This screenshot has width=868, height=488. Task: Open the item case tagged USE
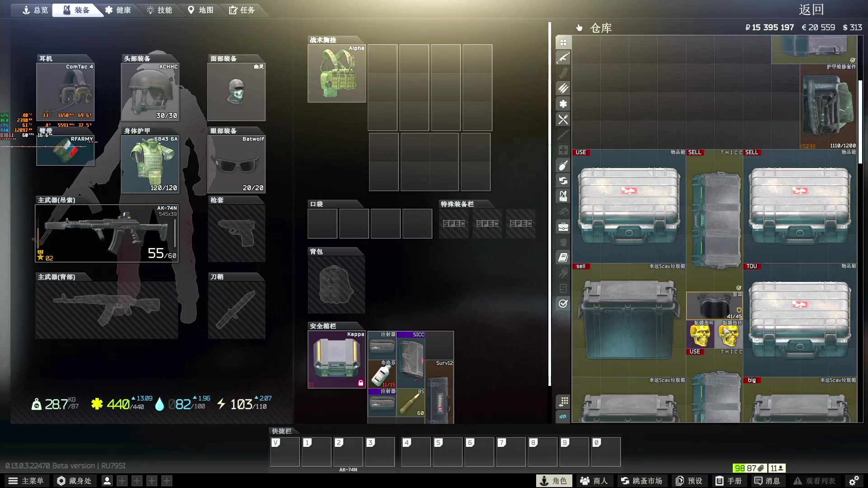click(629, 206)
